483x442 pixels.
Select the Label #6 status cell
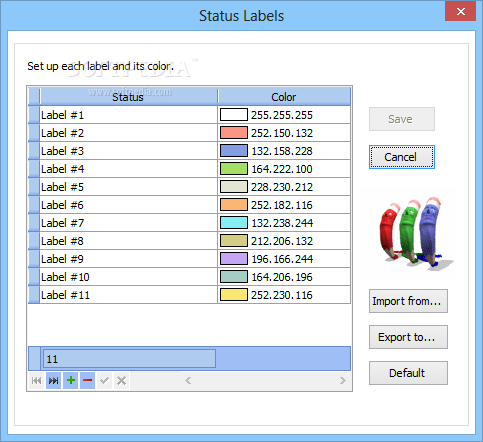(128, 205)
